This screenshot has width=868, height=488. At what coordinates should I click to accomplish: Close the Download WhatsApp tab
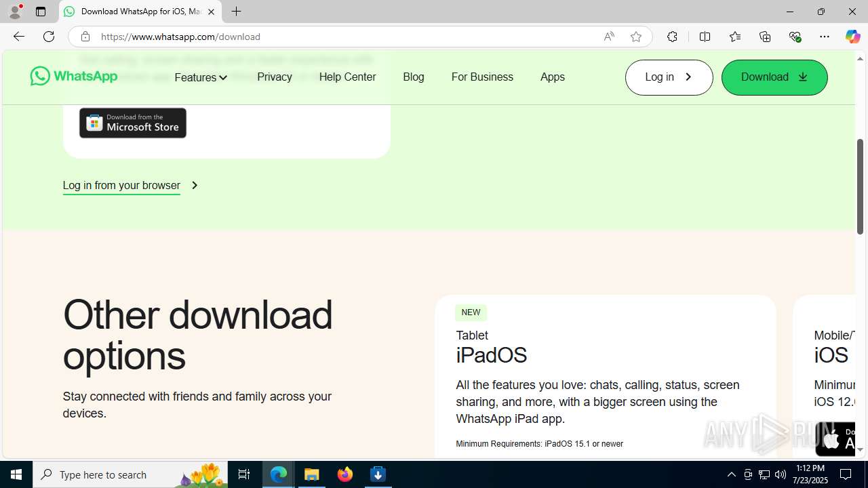211,12
